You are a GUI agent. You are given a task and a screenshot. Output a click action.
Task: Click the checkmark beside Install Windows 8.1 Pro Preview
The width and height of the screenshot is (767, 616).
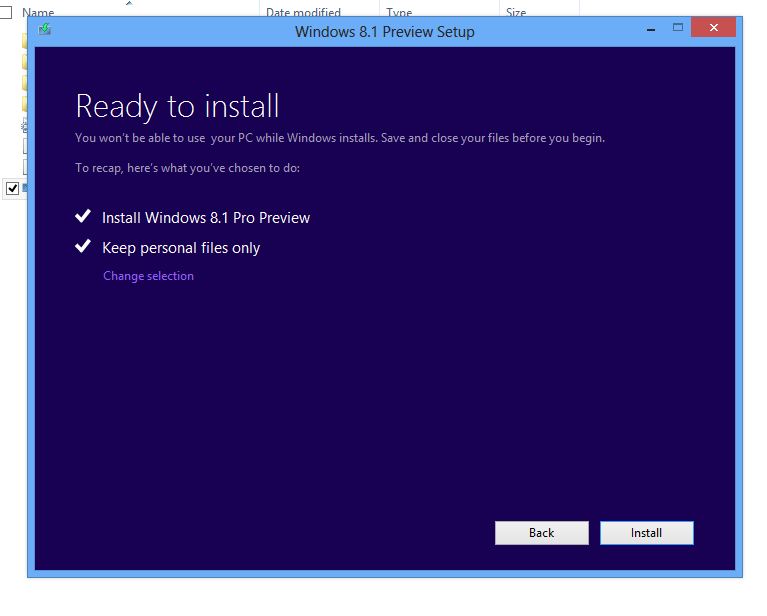point(83,216)
